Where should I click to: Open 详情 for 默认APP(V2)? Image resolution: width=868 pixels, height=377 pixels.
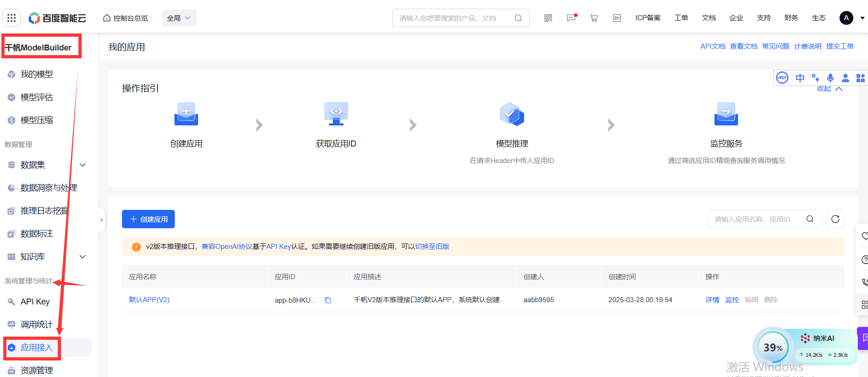(712, 300)
